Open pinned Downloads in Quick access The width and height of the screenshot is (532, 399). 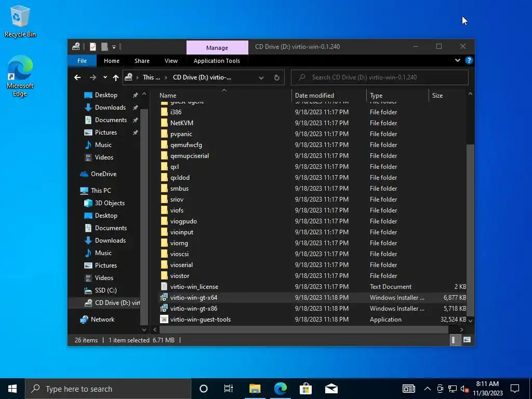110,108
